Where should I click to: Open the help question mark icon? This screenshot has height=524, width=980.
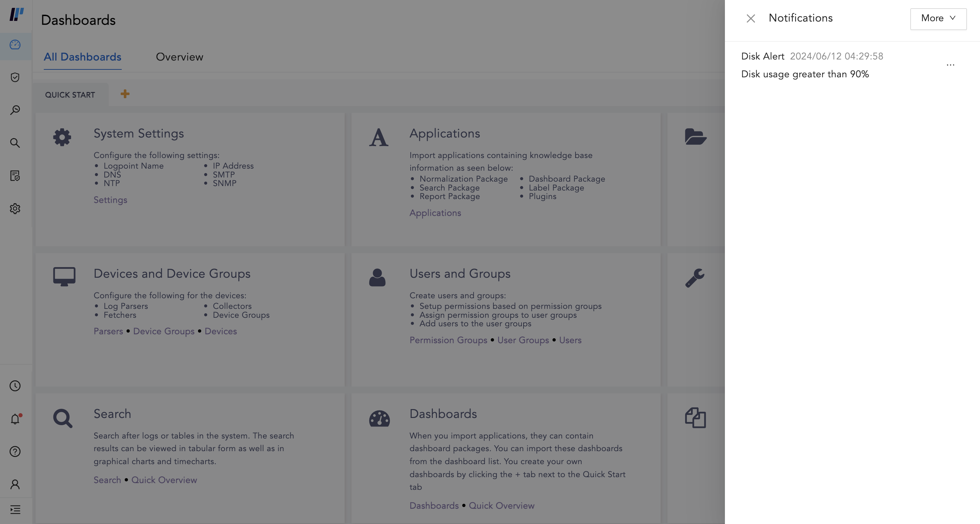coord(15,452)
